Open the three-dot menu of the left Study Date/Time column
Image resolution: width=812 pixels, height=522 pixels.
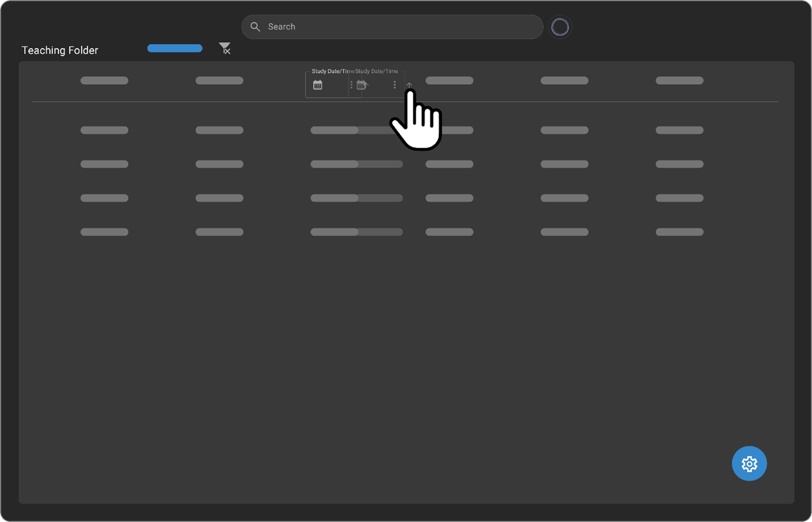pos(352,85)
